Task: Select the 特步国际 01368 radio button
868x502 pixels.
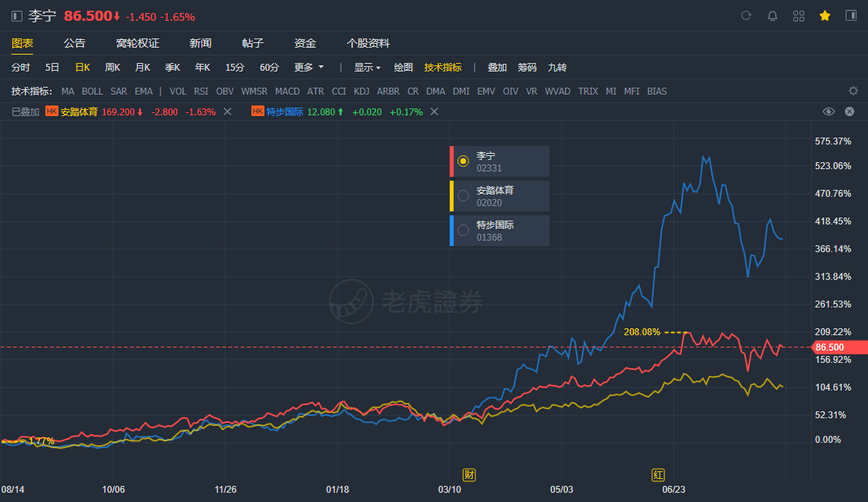Action: point(464,231)
